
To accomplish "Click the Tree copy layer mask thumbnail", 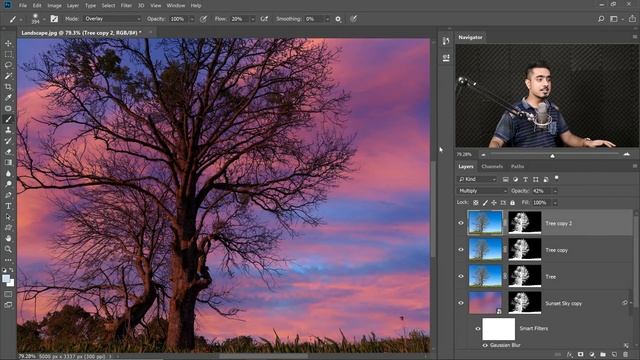I will (524, 249).
